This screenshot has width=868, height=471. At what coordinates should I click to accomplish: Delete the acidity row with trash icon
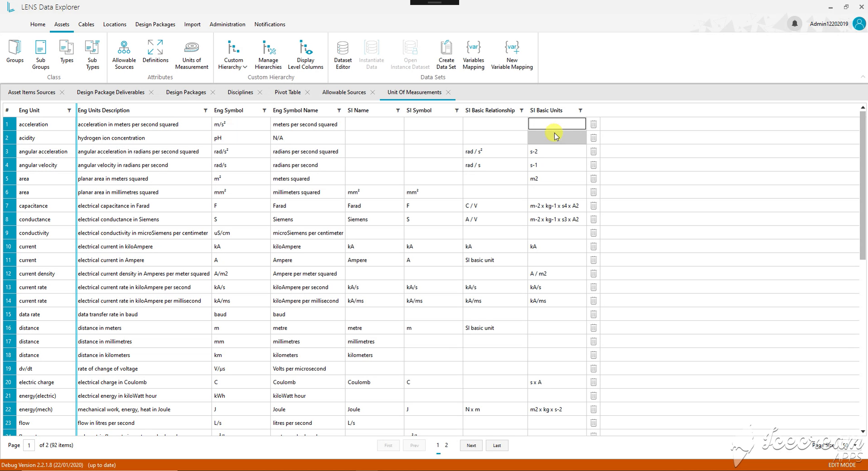click(593, 138)
